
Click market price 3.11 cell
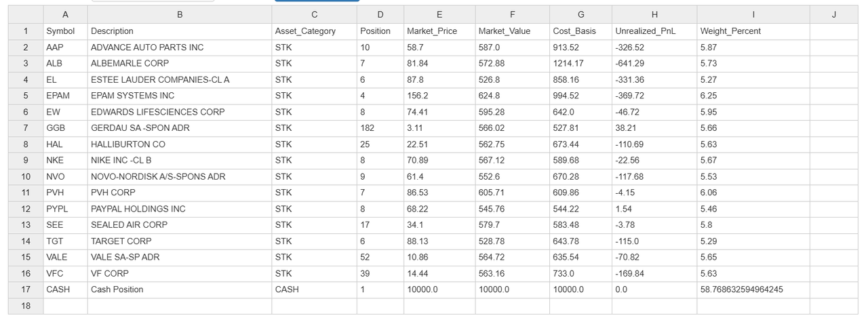pos(439,128)
